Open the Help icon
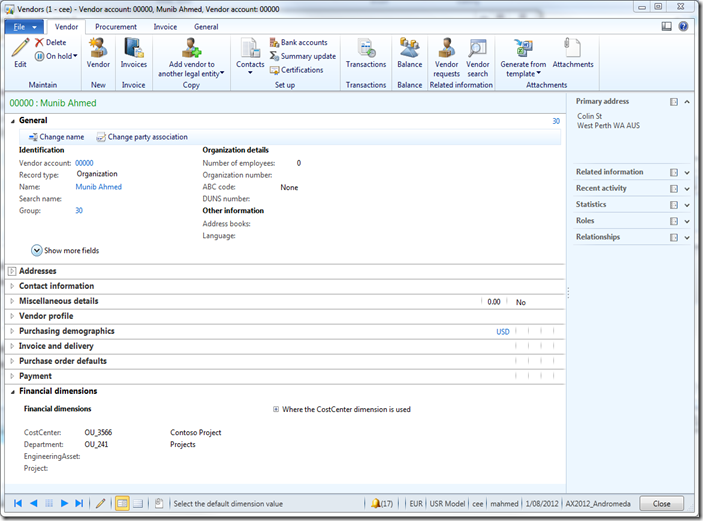Screen dimensions: 703x521 [x=683, y=26]
